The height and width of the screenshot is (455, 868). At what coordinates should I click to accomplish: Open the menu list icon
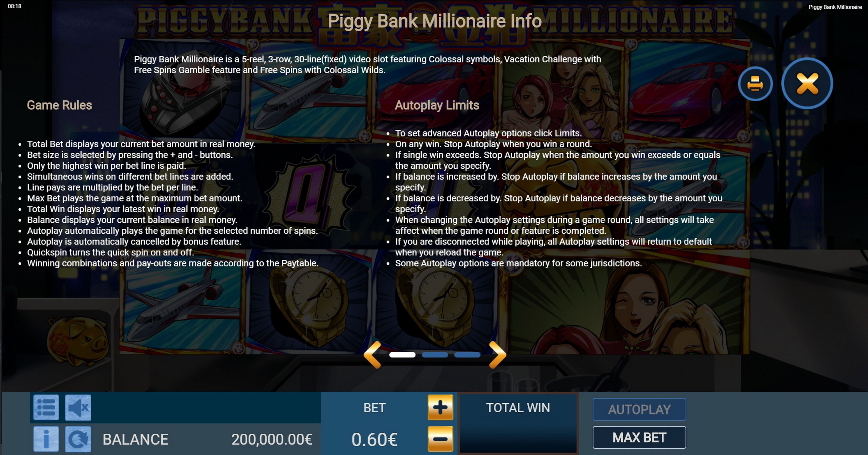(46, 407)
